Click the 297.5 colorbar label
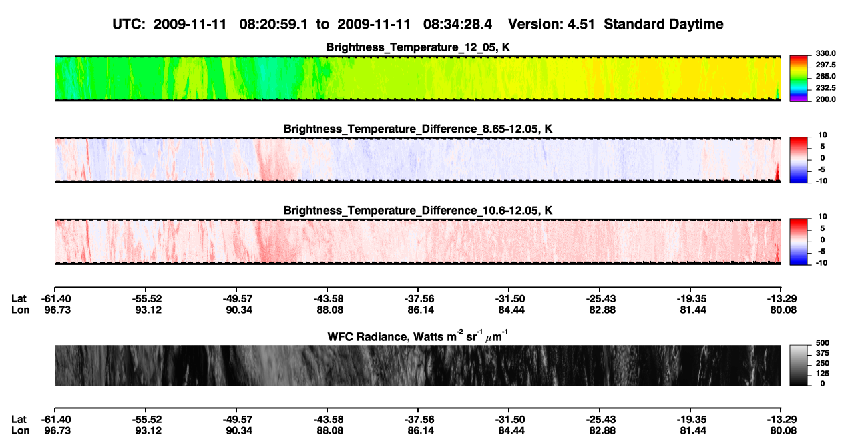868x445 pixels. (x=826, y=65)
